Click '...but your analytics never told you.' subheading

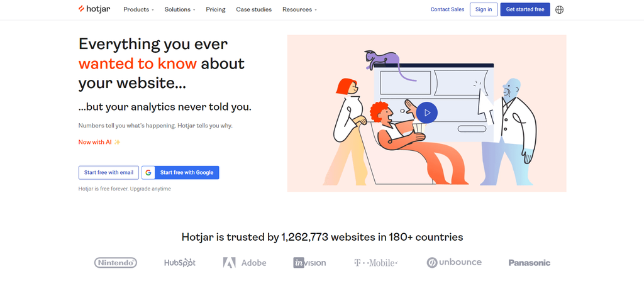pyautogui.click(x=165, y=107)
